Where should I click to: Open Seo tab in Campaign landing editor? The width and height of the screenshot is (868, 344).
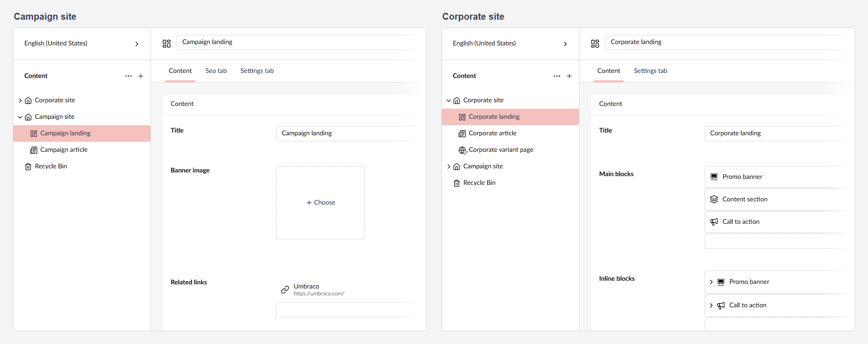[216, 71]
